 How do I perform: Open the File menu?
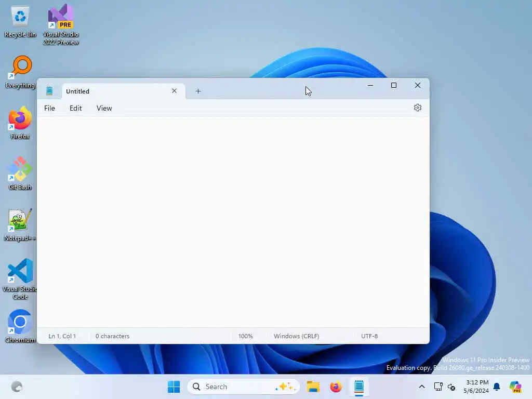[49, 108]
